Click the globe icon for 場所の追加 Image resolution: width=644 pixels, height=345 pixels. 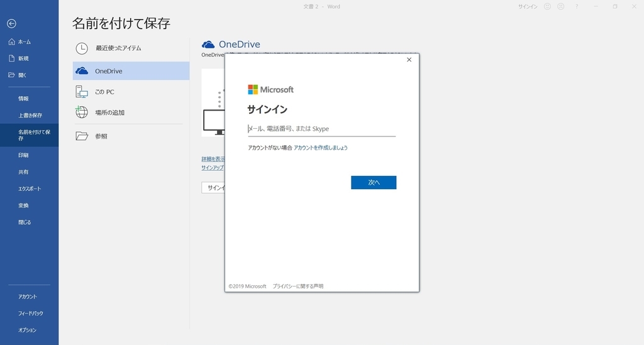(82, 112)
